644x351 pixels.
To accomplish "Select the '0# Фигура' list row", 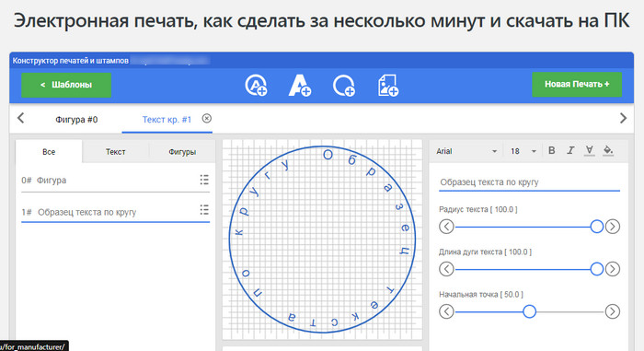I will [115, 181].
